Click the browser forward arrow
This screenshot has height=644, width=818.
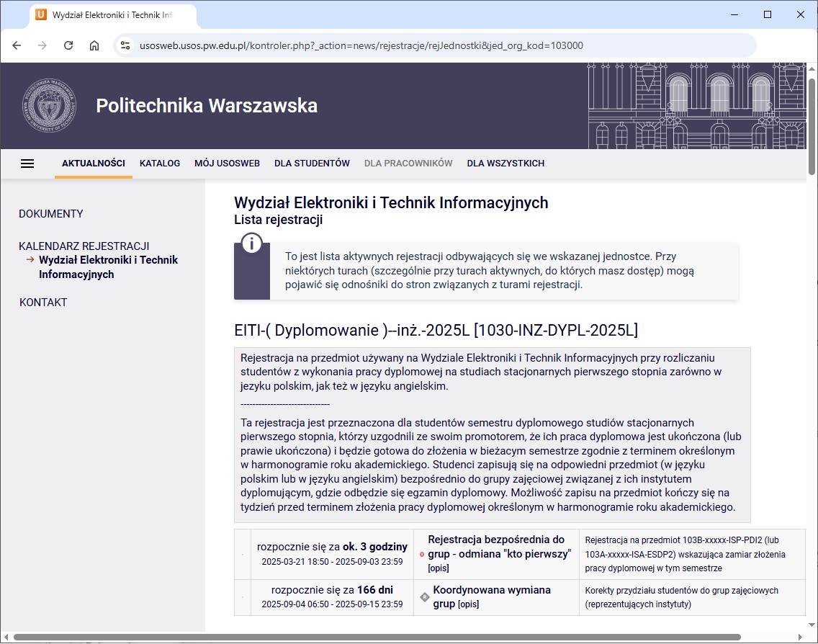tap(42, 45)
